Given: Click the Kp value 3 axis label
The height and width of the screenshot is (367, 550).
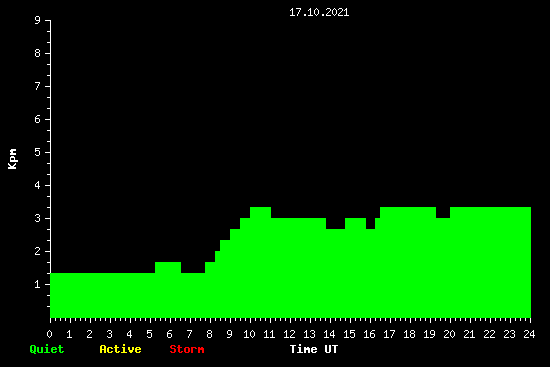Looking at the screenshot, I should pyautogui.click(x=38, y=218).
